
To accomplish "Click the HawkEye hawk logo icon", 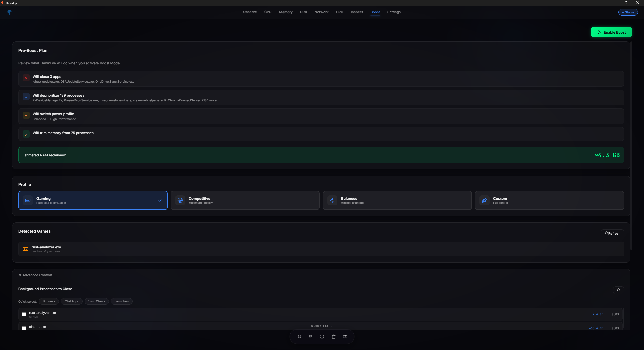I will click(9, 12).
